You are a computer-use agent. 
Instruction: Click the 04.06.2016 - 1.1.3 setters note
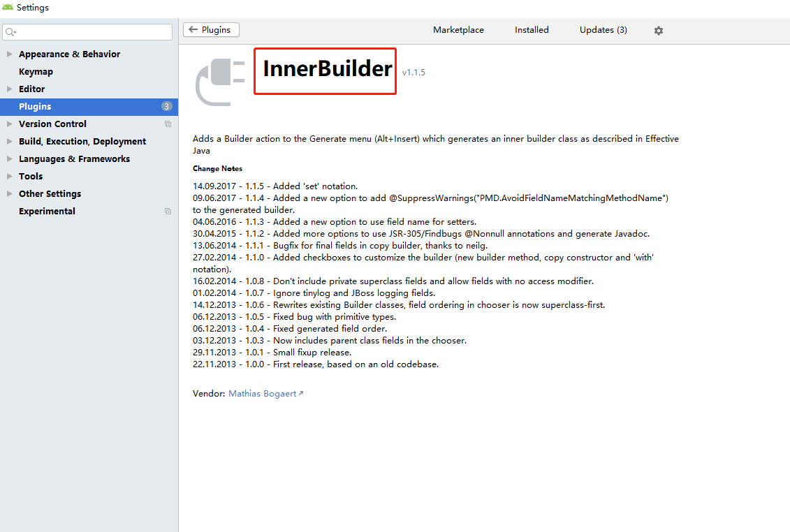[x=335, y=222]
